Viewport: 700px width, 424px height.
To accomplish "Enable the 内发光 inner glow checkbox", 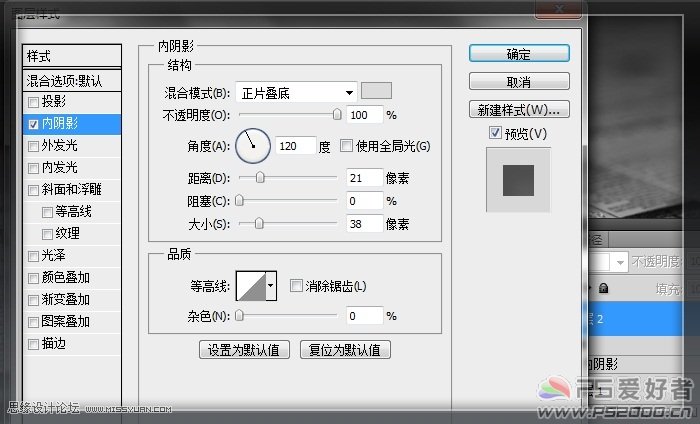I will 33,168.
